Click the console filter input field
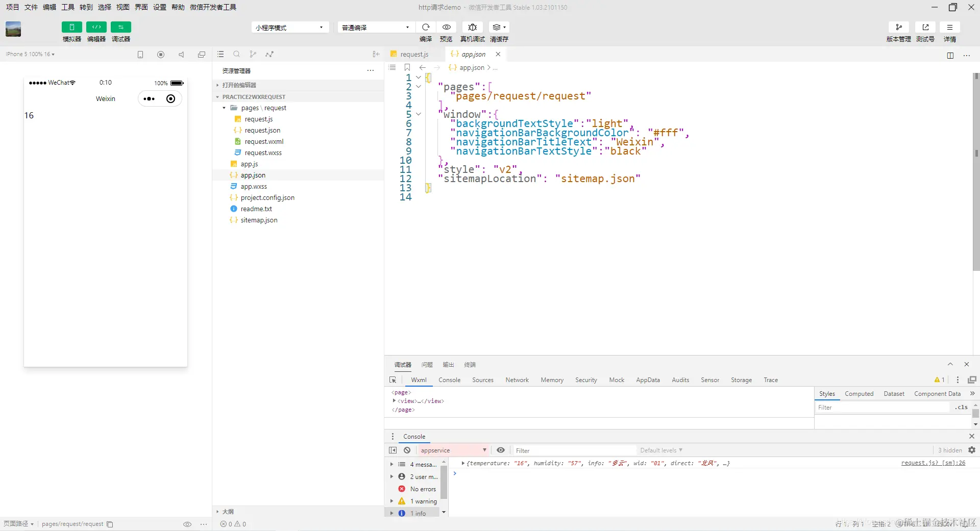Viewport: 980px width, 531px height. click(574, 450)
